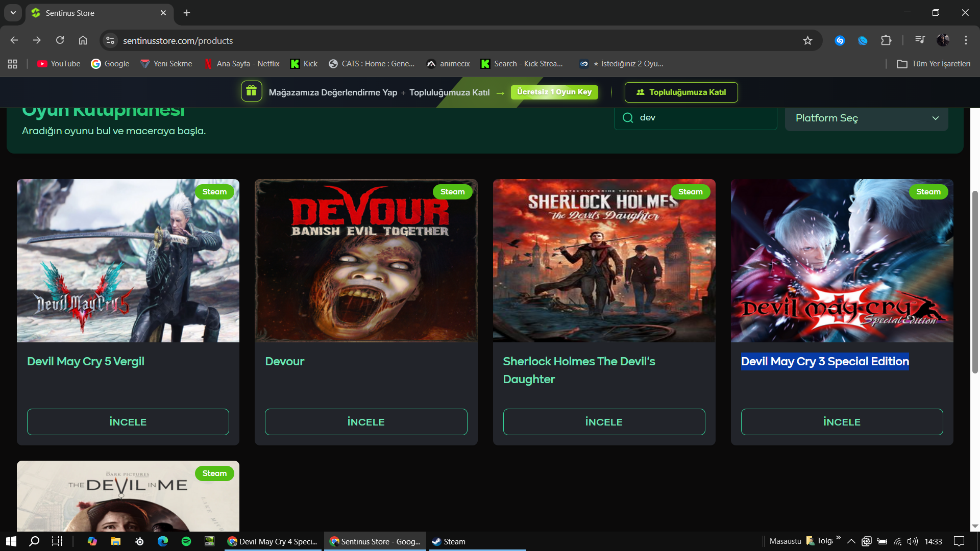Screen dimensions: 980x551
Task: Open the Ana Sayfa - Netflix bookmark
Action: [242, 64]
